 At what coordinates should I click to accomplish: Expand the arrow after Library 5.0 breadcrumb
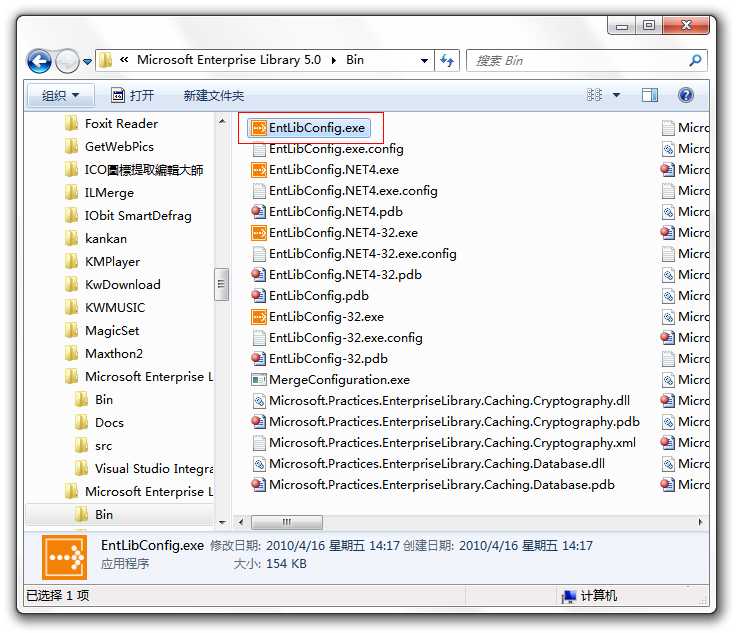(x=334, y=60)
